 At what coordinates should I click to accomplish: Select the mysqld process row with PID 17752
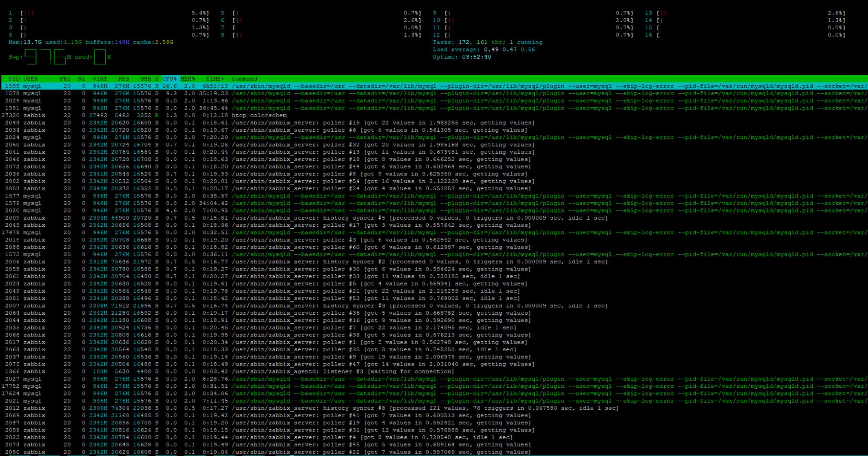click(x=434, y=386)
